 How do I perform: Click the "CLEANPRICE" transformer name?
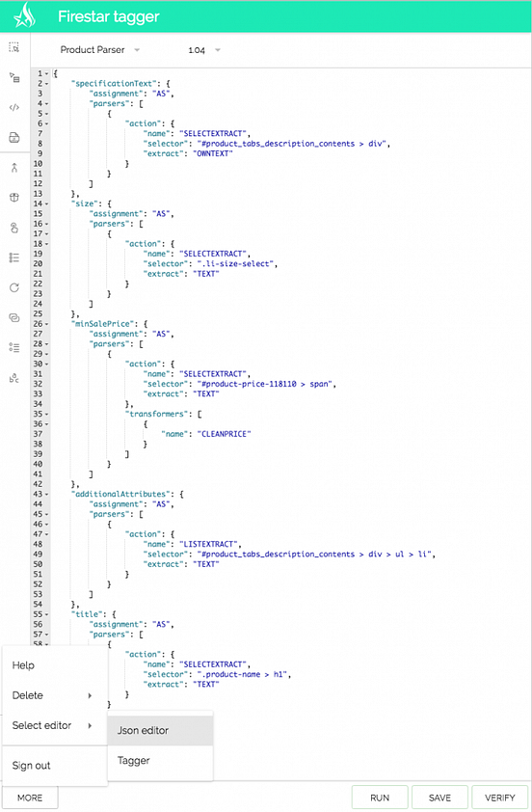225,434
